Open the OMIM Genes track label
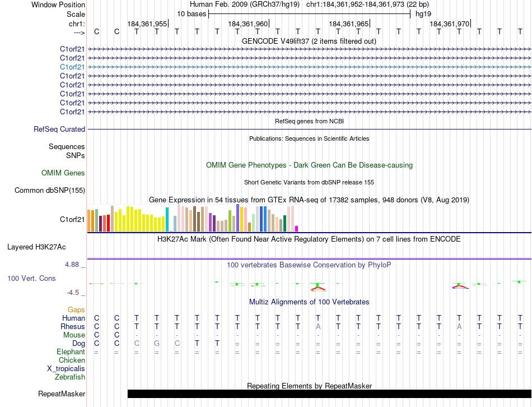 (63, 173)
